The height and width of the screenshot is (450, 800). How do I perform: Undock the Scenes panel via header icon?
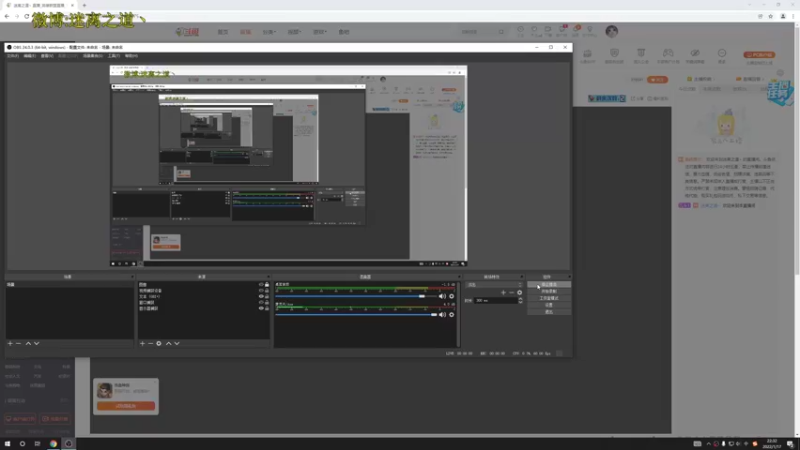(132, 277)
